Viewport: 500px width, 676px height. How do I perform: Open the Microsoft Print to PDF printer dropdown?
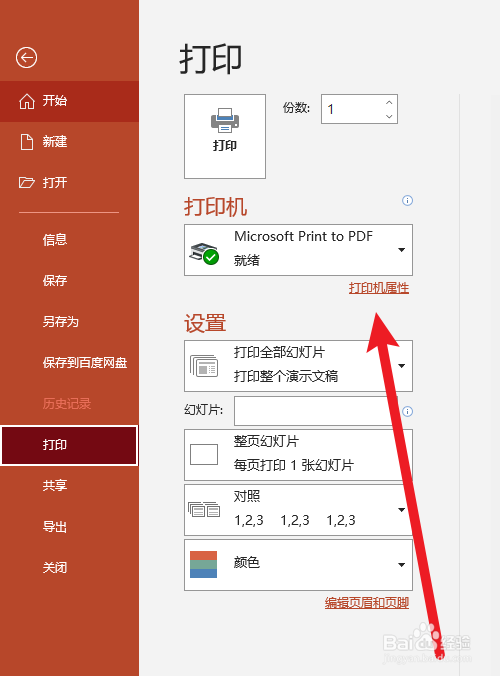pos(298,250)
